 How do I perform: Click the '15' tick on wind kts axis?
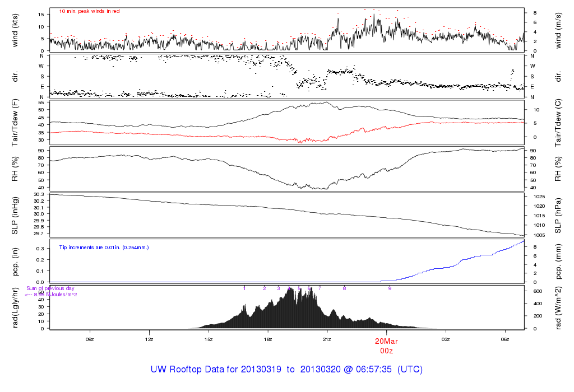tap(41, 14)
